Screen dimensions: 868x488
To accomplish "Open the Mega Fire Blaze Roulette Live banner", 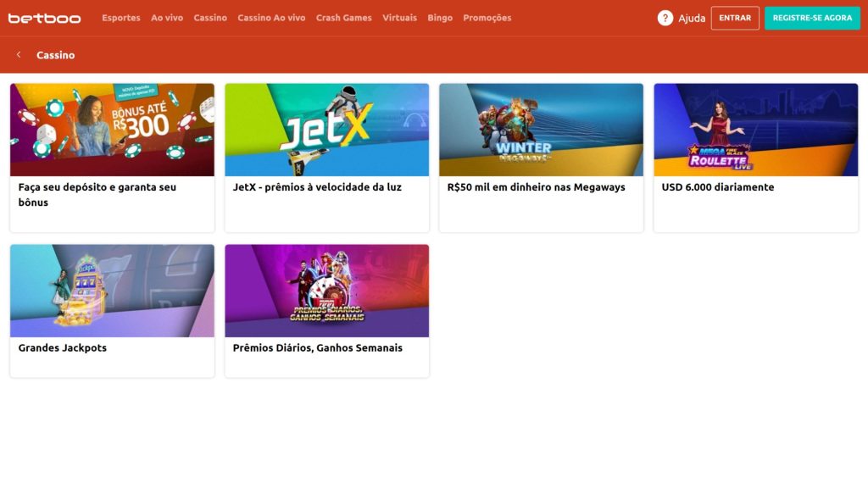I will pos(755,130).
